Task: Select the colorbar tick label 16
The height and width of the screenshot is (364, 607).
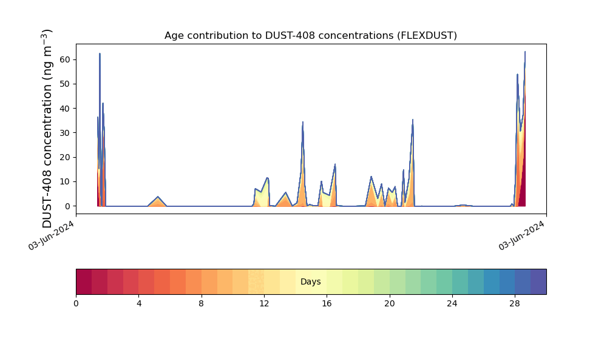Action: (327, 304)
